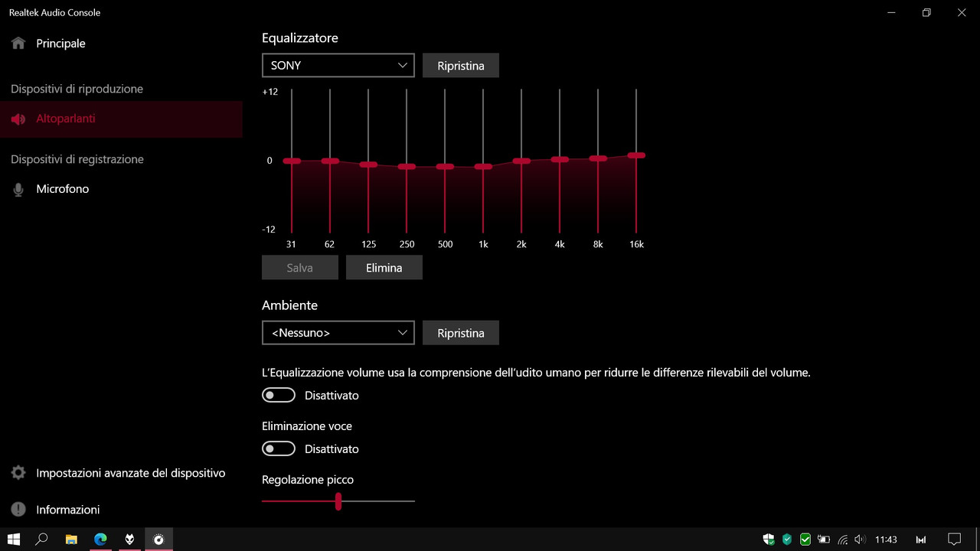Click the 16k equalizer slider handle
The width and height of the screenshot is (980, 551).
636,155
